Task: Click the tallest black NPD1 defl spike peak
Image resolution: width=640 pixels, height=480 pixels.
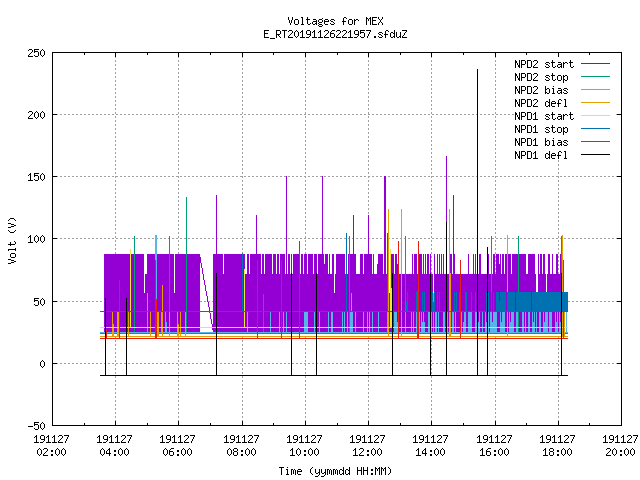Action: 478,70
